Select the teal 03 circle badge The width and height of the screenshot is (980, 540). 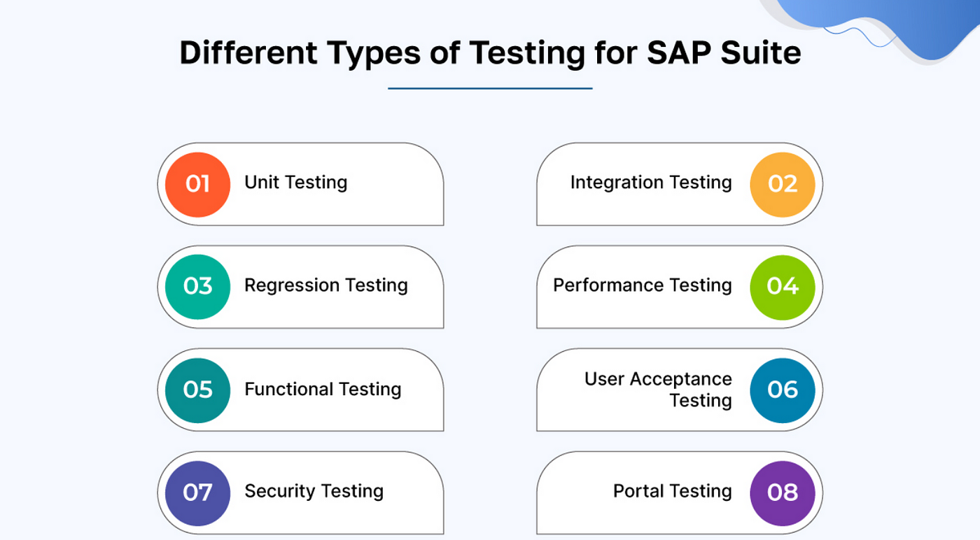197,287
